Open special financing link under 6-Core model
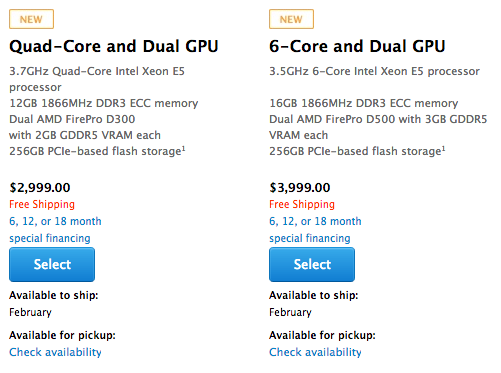This screenshot has height=373, width=501. pos(310,238)
